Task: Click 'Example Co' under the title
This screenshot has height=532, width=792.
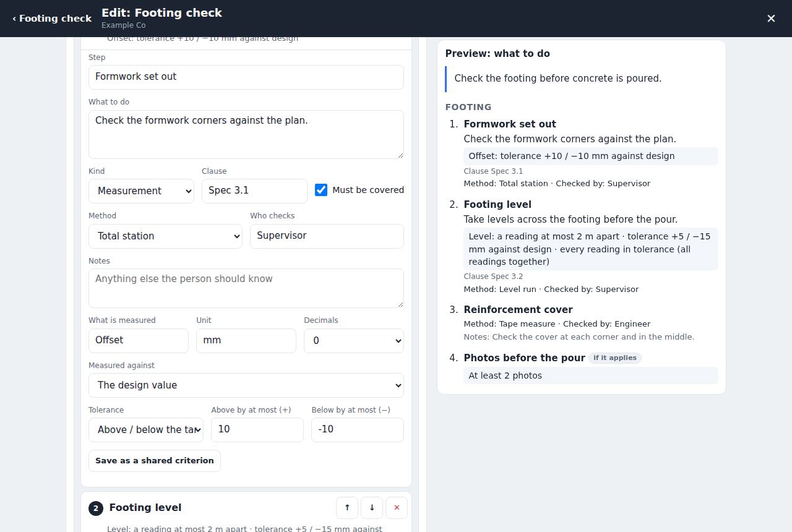Action: 124,25
